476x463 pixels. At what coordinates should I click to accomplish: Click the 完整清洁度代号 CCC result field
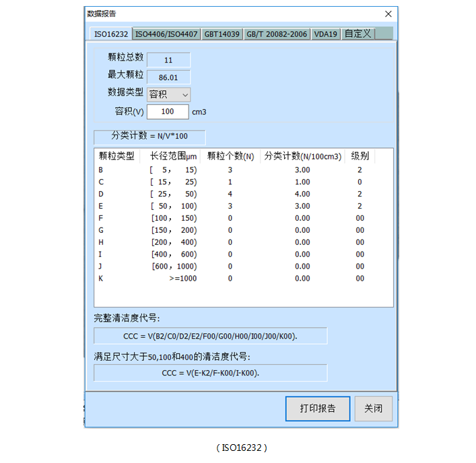tap(210, 336)
